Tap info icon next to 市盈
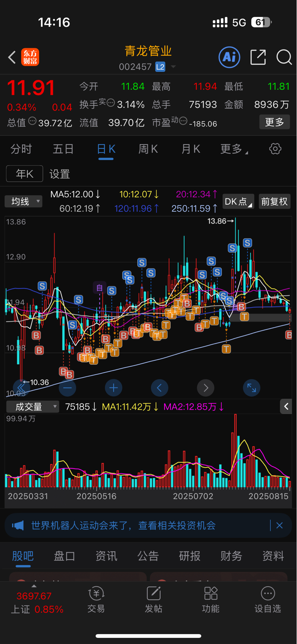Image resolution: width=297 pixels, height=644 pixels. pos(183,121)
